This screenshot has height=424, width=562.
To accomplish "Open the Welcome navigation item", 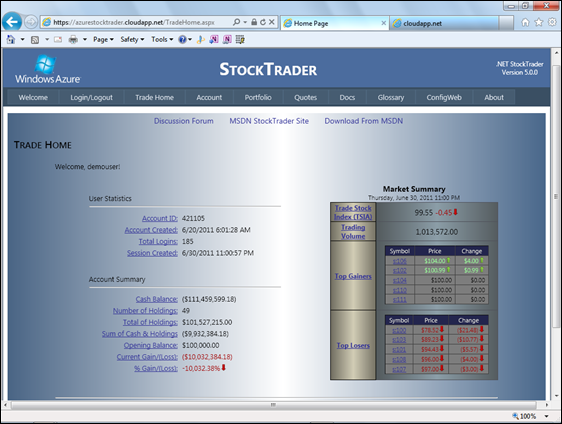I will coord(33,97).
